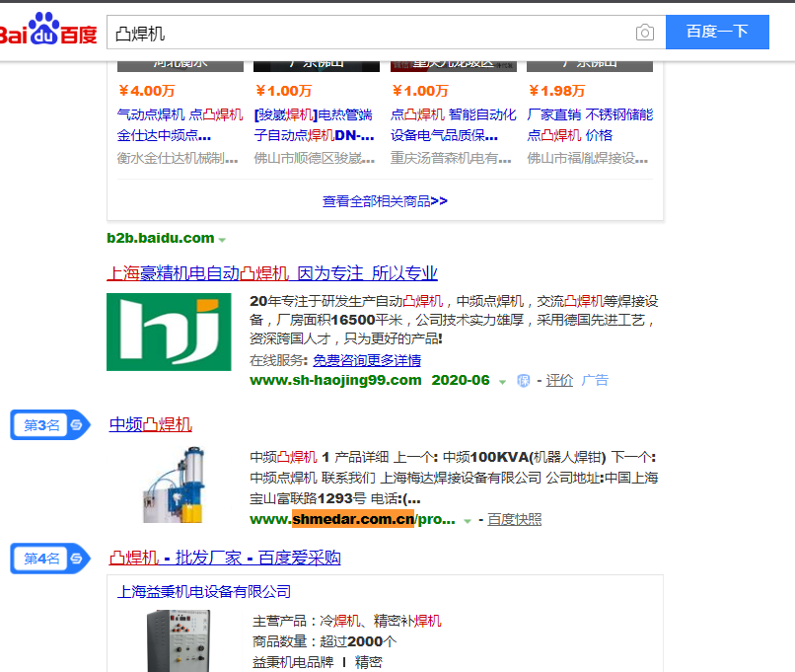
Task: Open camera image search icon
Action: (644, 33)
